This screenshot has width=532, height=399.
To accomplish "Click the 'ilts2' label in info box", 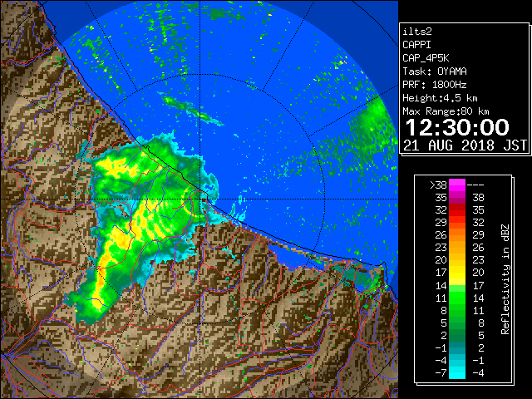I will point(417,32).
